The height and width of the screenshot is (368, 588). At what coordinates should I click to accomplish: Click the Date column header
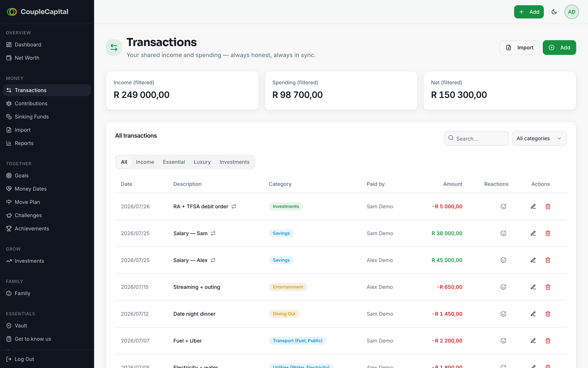126,184
